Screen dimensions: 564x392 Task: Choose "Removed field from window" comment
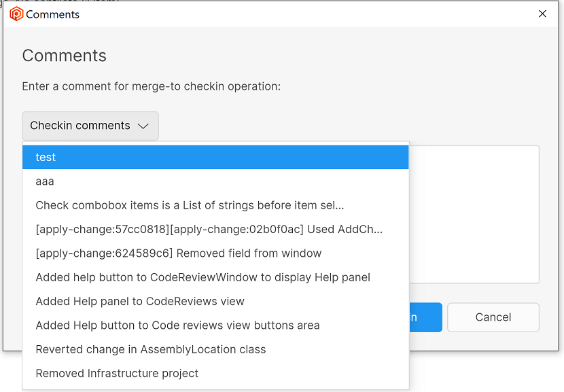click(x=178, y=253)
